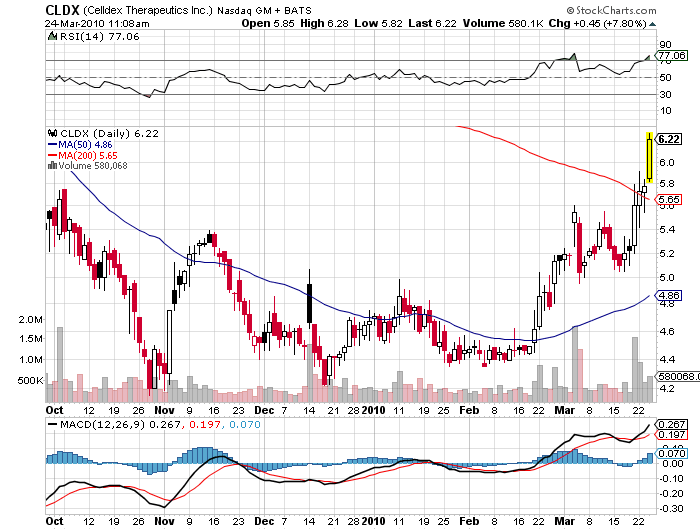Click the Volume bars legend icon

52,166
